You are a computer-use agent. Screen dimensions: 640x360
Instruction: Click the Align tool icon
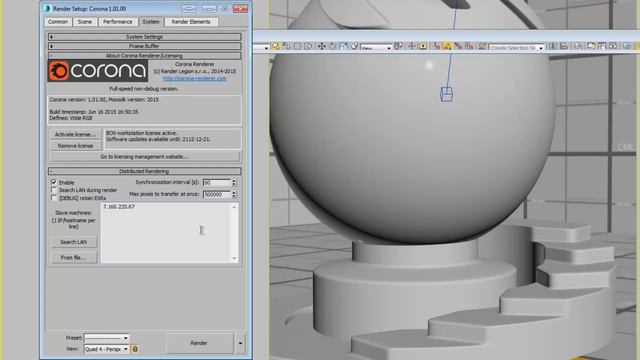[x=564, y=46]
